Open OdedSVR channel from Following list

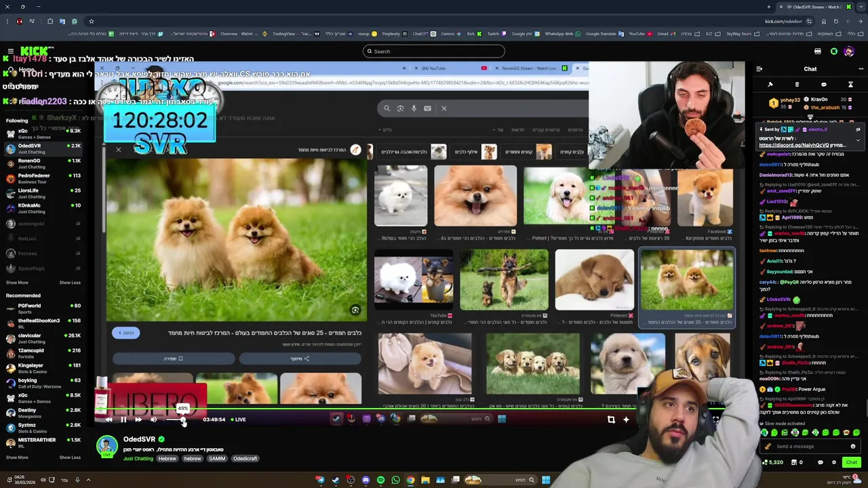point(42,148)
